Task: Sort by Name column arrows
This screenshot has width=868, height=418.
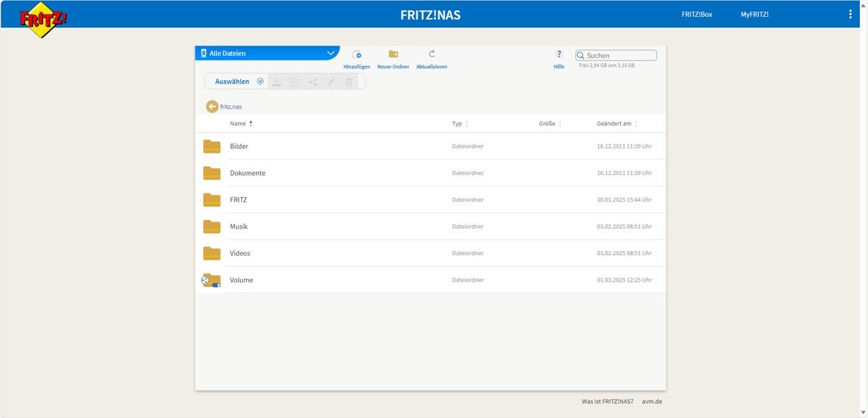Action: pos(251,123)
